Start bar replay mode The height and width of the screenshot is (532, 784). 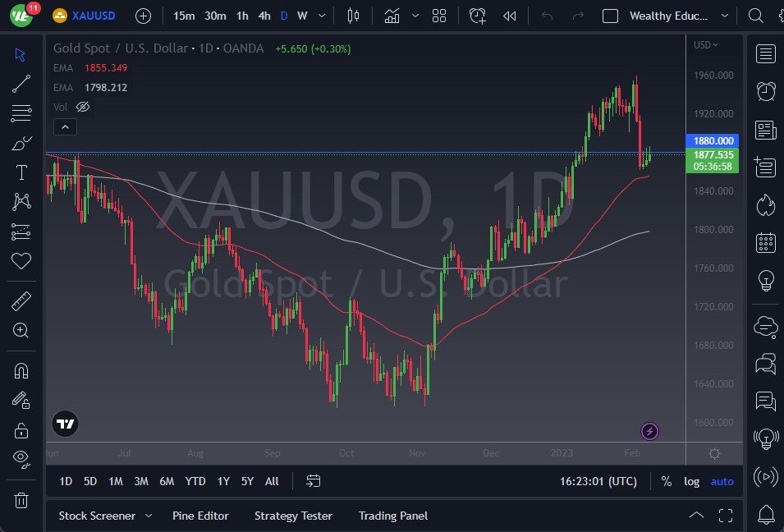pos(510,16)
